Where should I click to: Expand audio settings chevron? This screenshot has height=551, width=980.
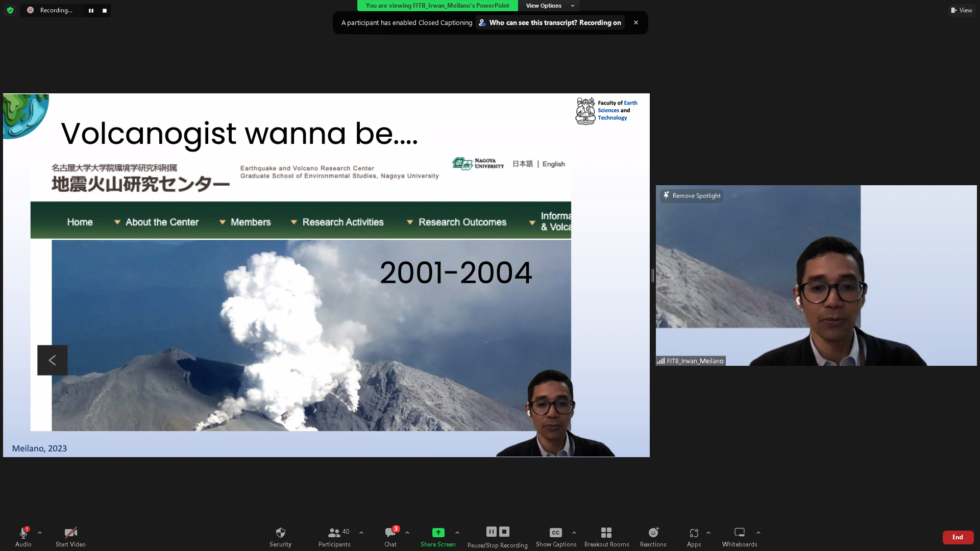pyautogui.click(x=40, y=532)
